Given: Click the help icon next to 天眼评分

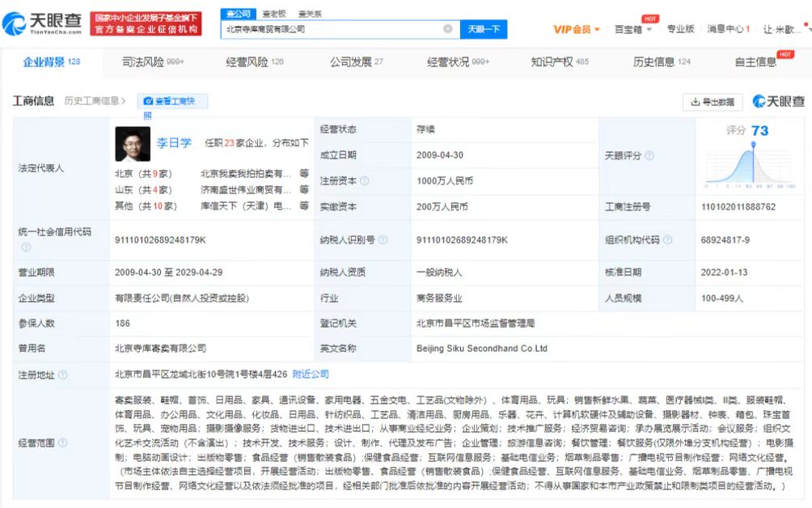Looking at the screenshot, I should tap(649, 155).
